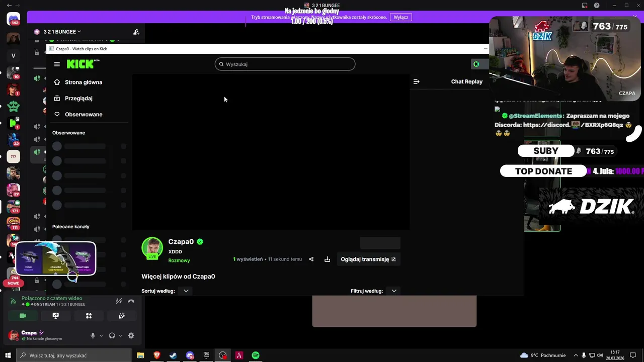Screen dimensions: 644x362
Task: Toggle Discord noise suppression
Action: [x=119, y=301]
